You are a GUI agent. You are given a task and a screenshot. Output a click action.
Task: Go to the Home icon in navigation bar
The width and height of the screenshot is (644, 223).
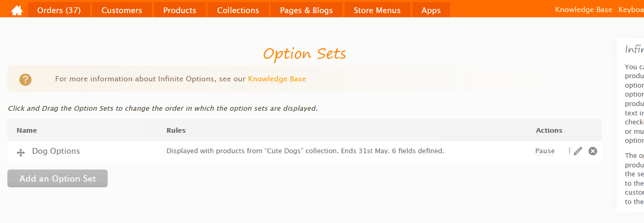click(17, 10)
